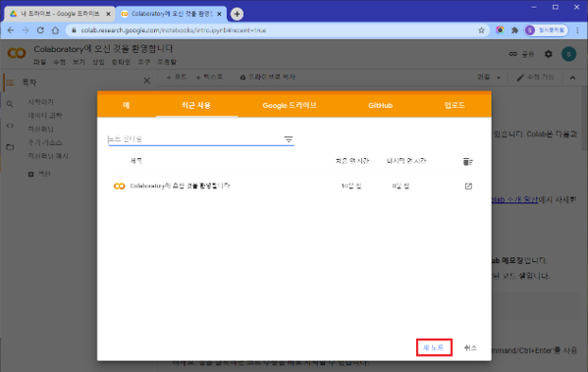Click the table of contents sidebar icon

point(10,82)
